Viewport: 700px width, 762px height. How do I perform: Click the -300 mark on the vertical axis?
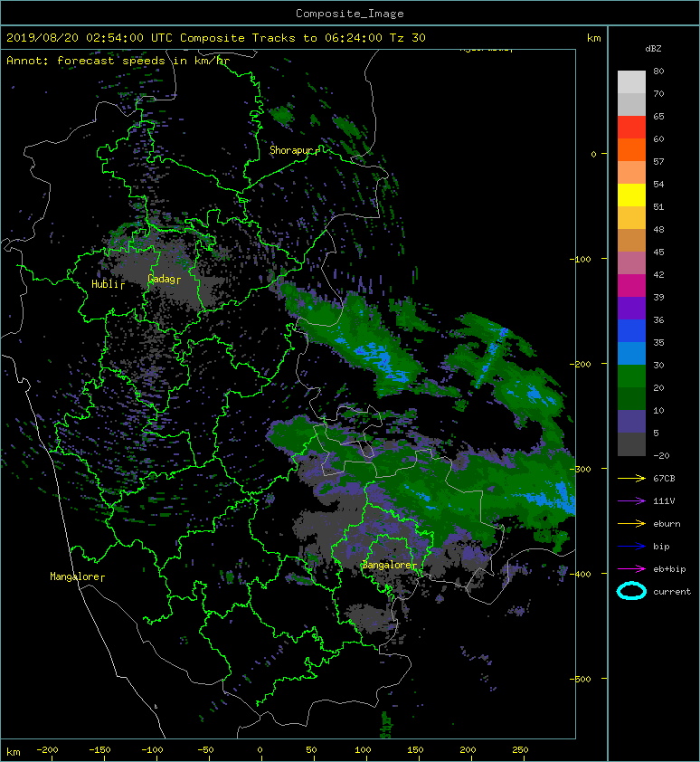coord(581,469)
